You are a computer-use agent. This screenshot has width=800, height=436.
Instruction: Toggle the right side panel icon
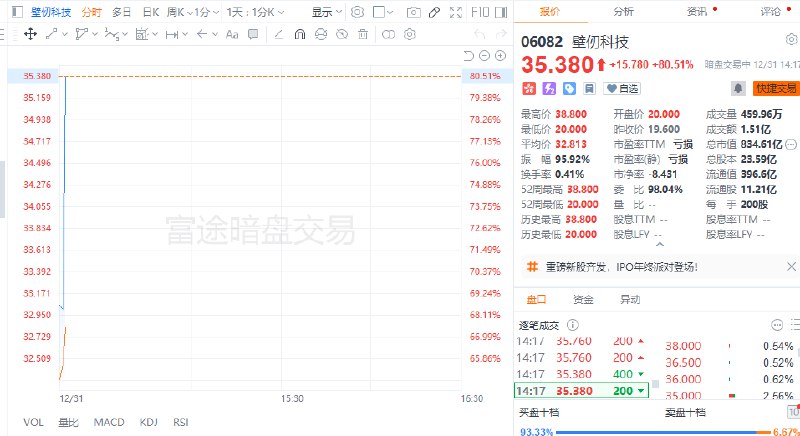502,12
